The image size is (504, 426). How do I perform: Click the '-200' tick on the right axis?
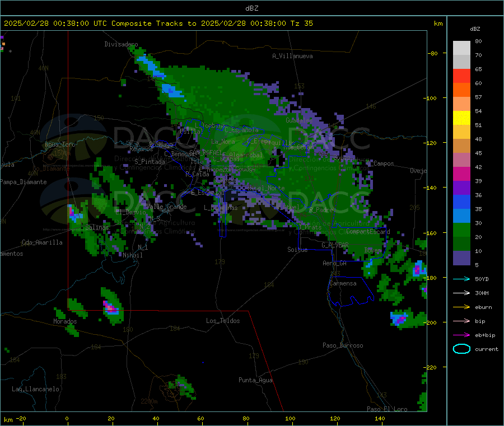[430, 322]
